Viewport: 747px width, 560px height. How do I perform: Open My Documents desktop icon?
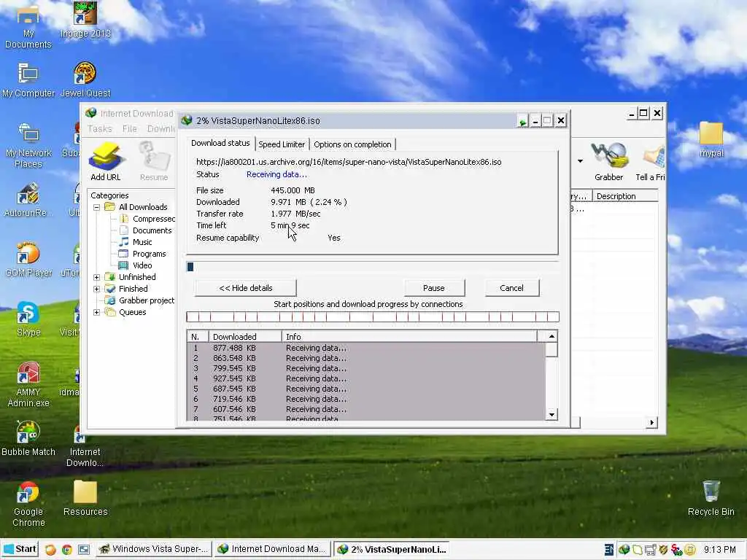(28, 27)
